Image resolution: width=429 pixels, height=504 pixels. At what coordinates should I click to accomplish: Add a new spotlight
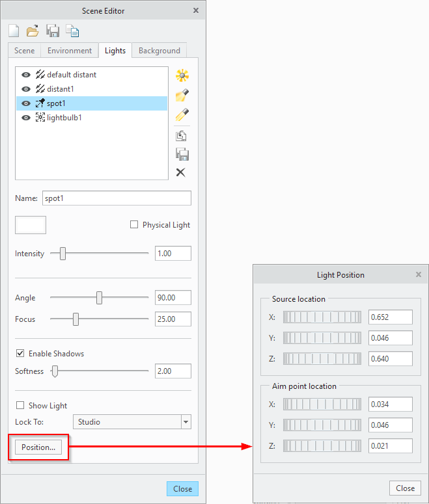pyautogui.click(x=182, y=95)
